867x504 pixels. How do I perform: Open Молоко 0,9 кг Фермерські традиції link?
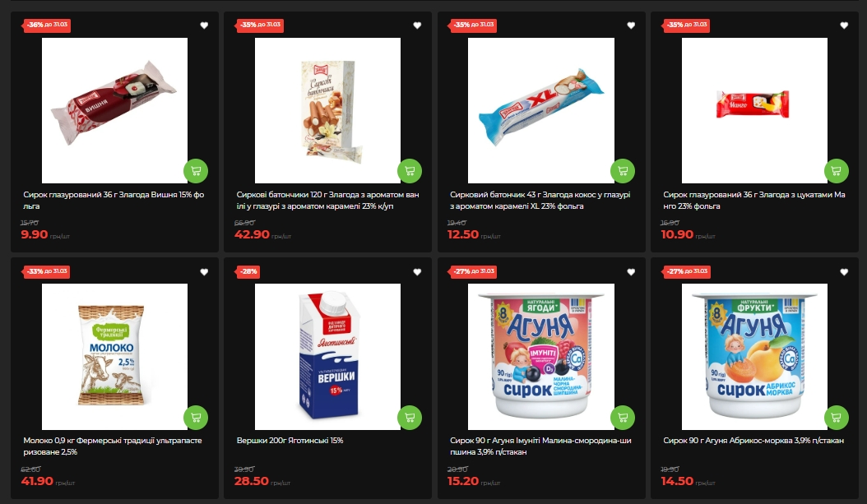pos(112,446)
